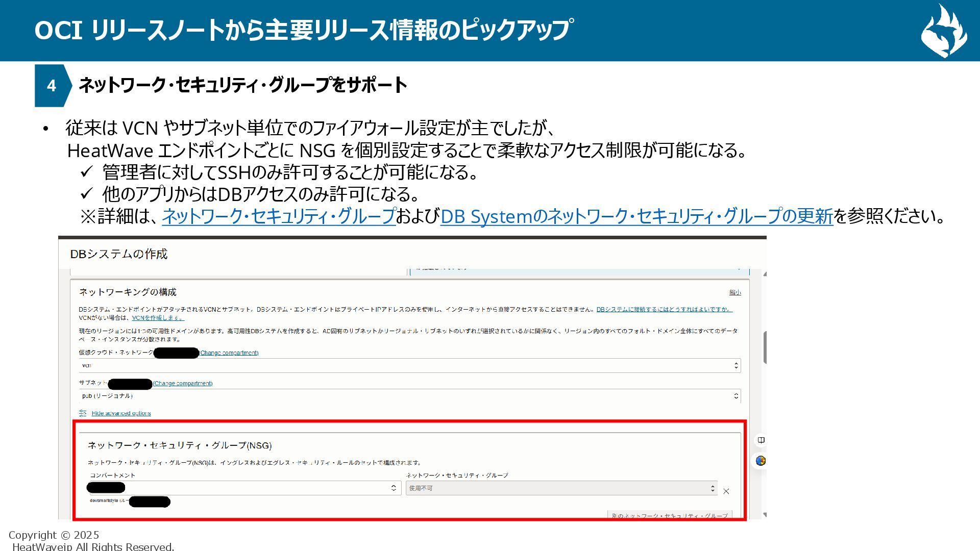The width and height of the screenshot is (980, 551).
Task: Click Hide advanced options link
Action: click(x=121, y=413)
